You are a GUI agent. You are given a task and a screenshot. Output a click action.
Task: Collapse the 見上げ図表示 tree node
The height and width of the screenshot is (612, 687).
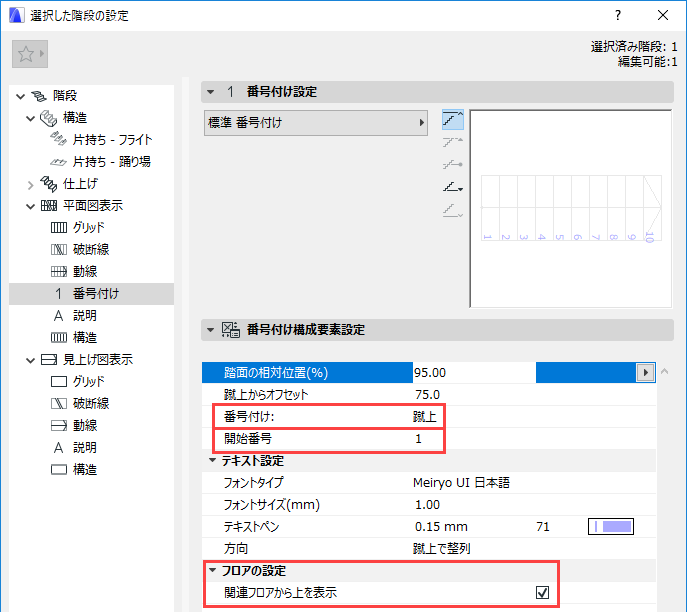click(x=30, y=360)
